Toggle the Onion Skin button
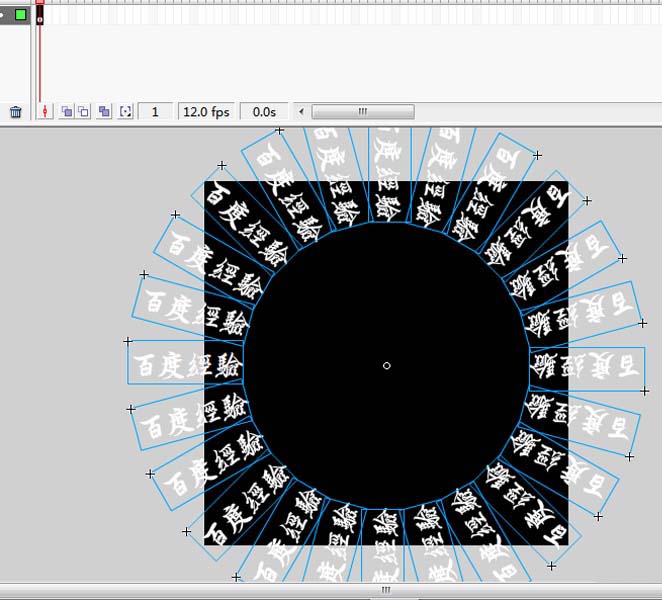 (x=66, y=111)
